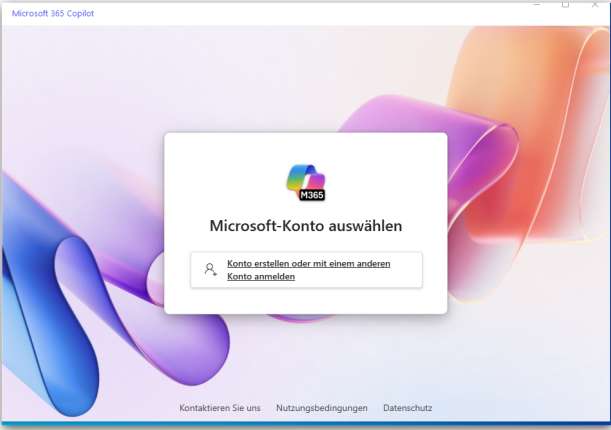Maximize the Microsoft 365 Copilot window
The height and width of the screenshot is (430, 611).
565,4
